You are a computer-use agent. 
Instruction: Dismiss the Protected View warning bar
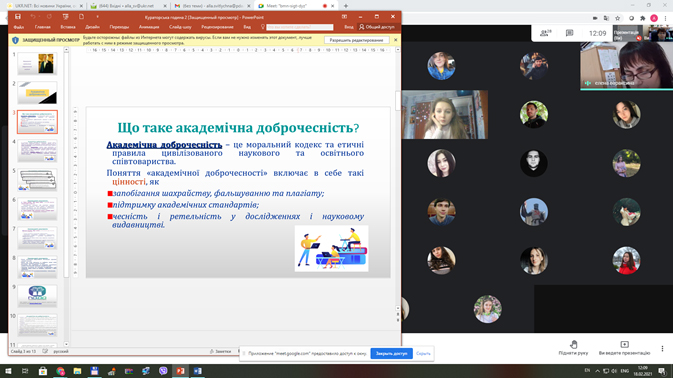tap(395, 40)
